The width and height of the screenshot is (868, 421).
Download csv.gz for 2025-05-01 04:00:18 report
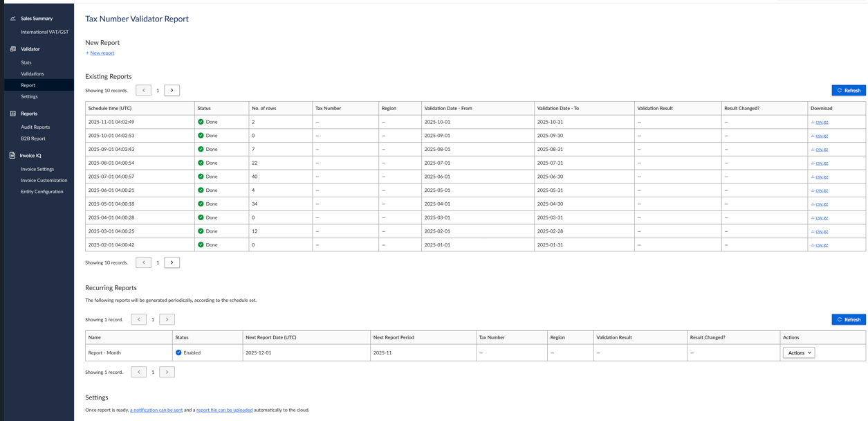(822, 204)
